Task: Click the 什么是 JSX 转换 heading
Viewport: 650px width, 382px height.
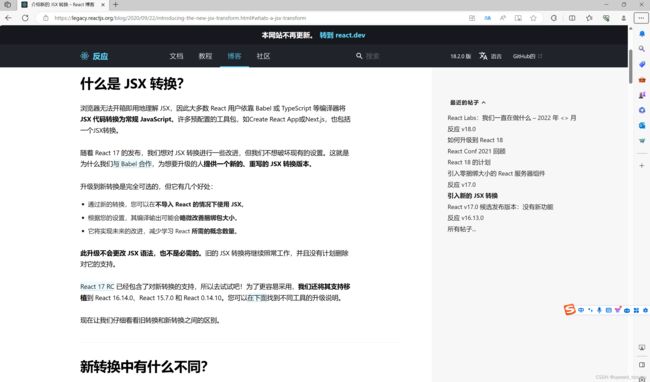Action: tap(132, 84)
